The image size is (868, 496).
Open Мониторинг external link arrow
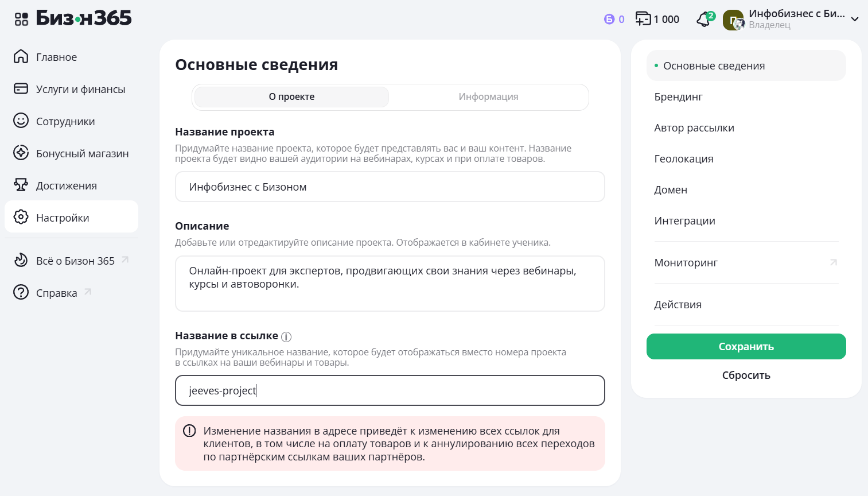833,262
